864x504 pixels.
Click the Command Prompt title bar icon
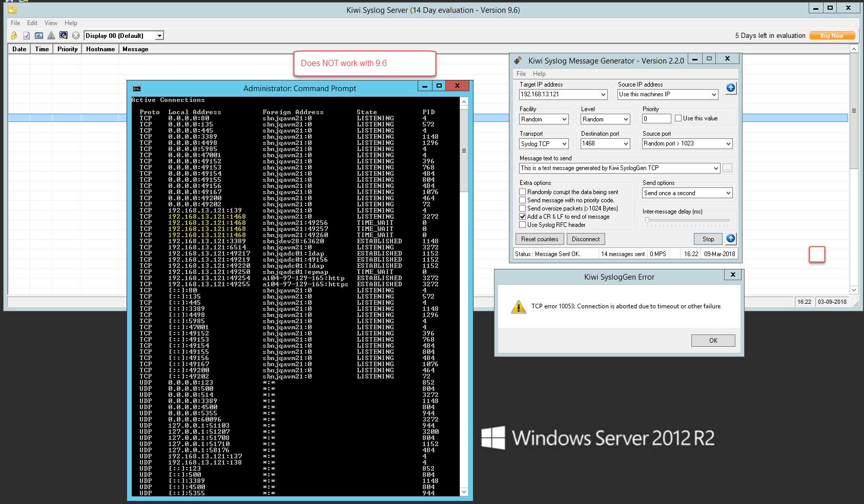click(137, 89)
